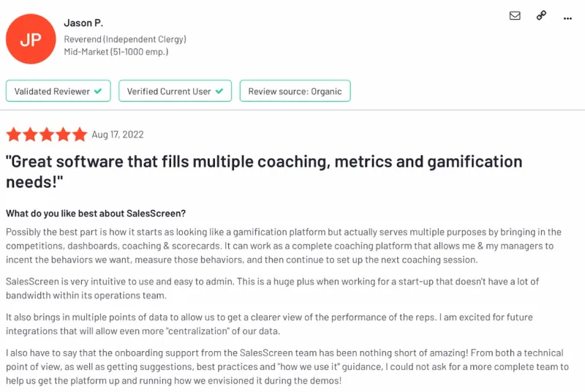Click the Mid-Market (51-1000 emp.) label
Image resolution: width=585 pixels, height=392 pixels.
(116, 52)
